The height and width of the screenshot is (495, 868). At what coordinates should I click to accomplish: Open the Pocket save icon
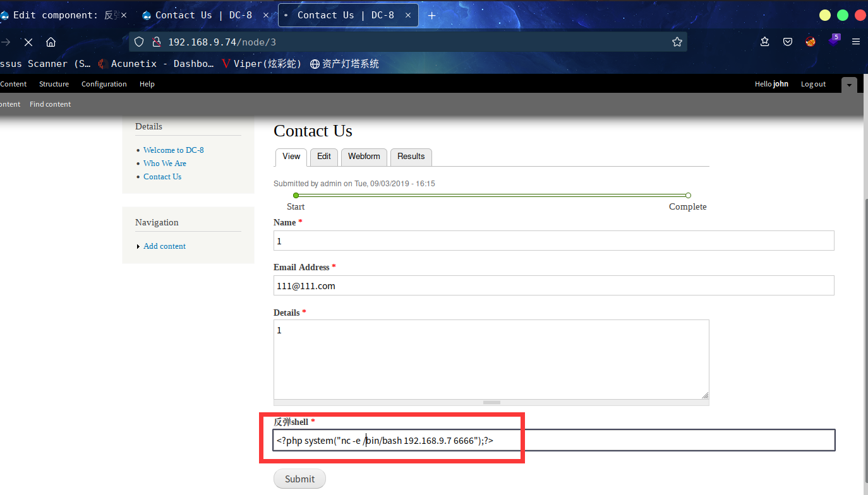788,42
